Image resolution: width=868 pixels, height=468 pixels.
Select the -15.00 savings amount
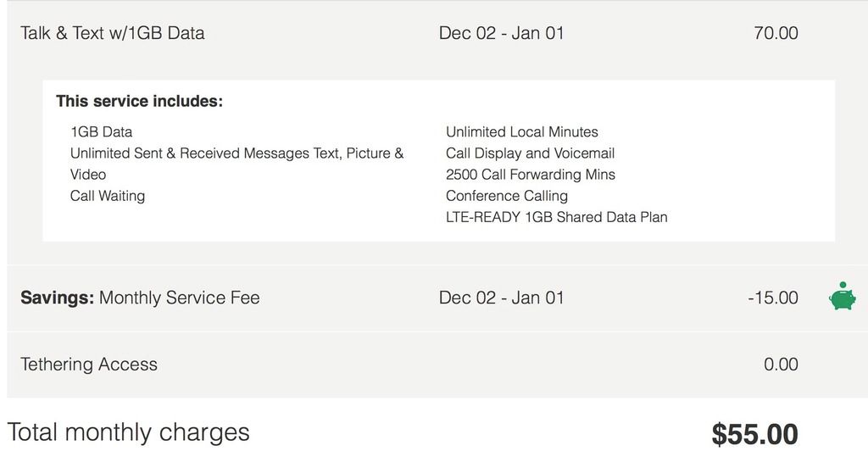[x=772, y=298]
